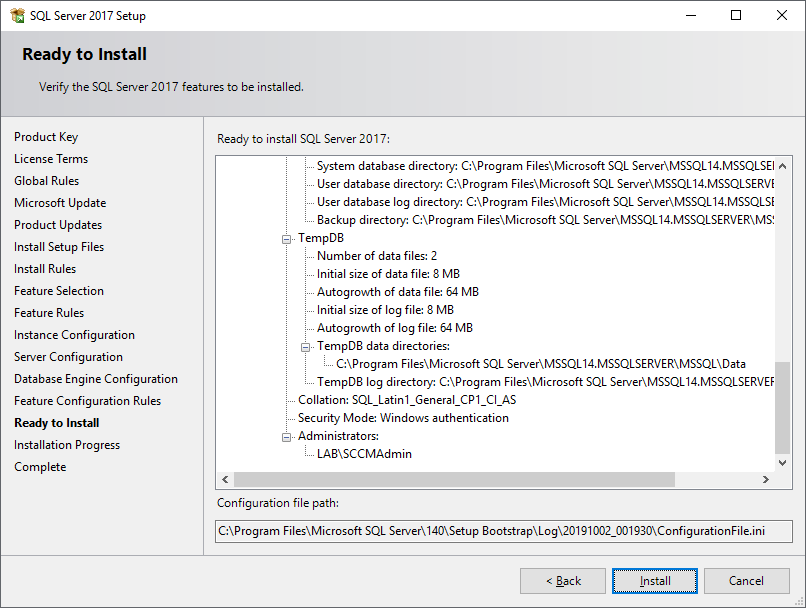Viewport: 806px width, 608px height.
Task: Collapse the TempDB tree node
Action: pyautogui.click(x=288, y=239)
